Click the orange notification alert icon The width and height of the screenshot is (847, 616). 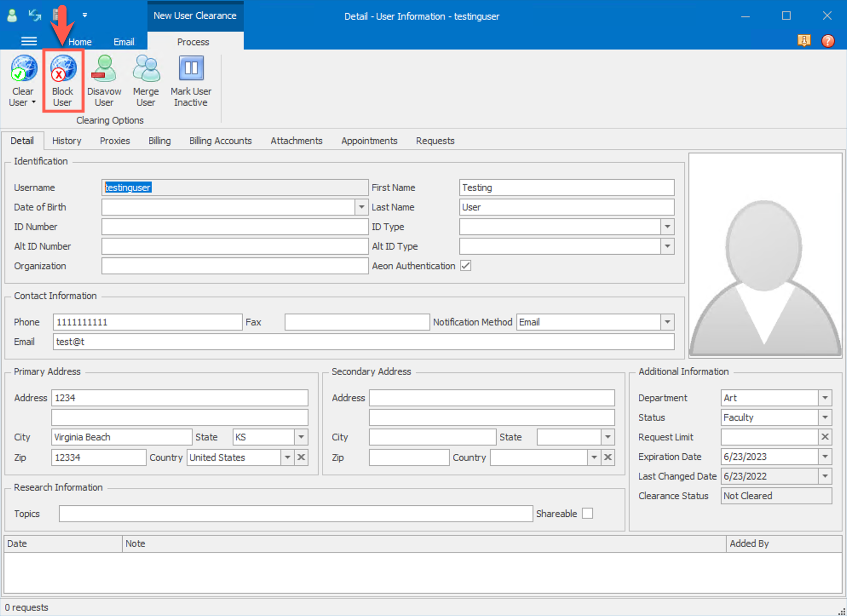804,41
